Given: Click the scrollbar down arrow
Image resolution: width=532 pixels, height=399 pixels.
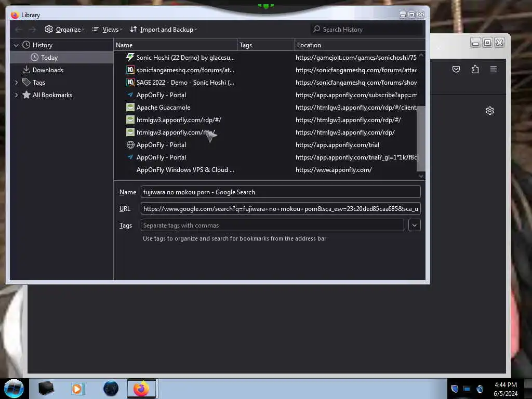Looking at the screenshot, I should point(421,176).
